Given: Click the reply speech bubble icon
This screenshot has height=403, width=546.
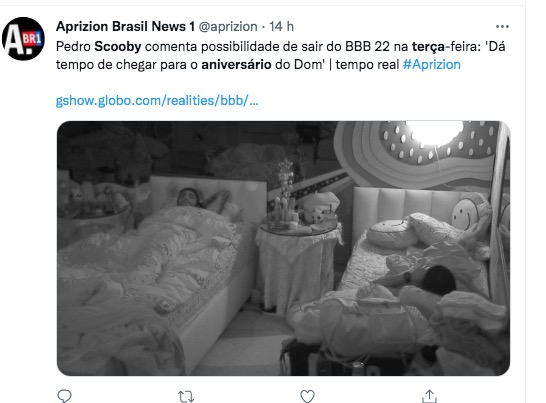Looking at the screenshot, I should 64,396.
